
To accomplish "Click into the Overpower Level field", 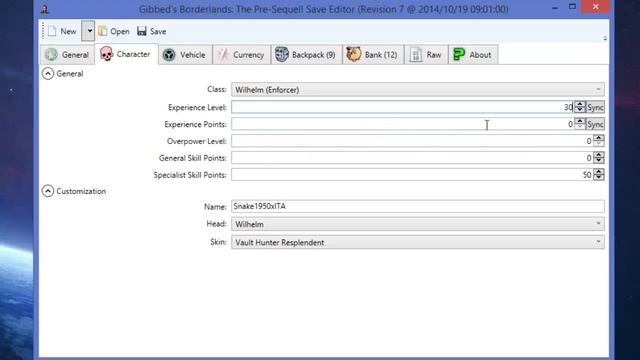I will point(412,141).
